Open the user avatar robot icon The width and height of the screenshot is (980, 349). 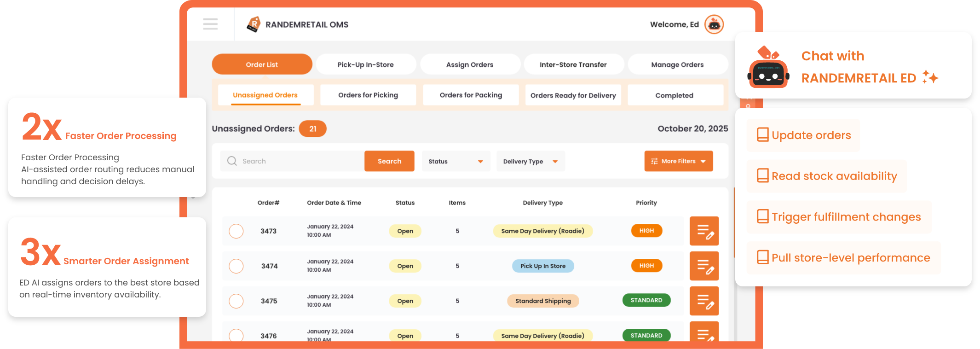tap(714, 24)
